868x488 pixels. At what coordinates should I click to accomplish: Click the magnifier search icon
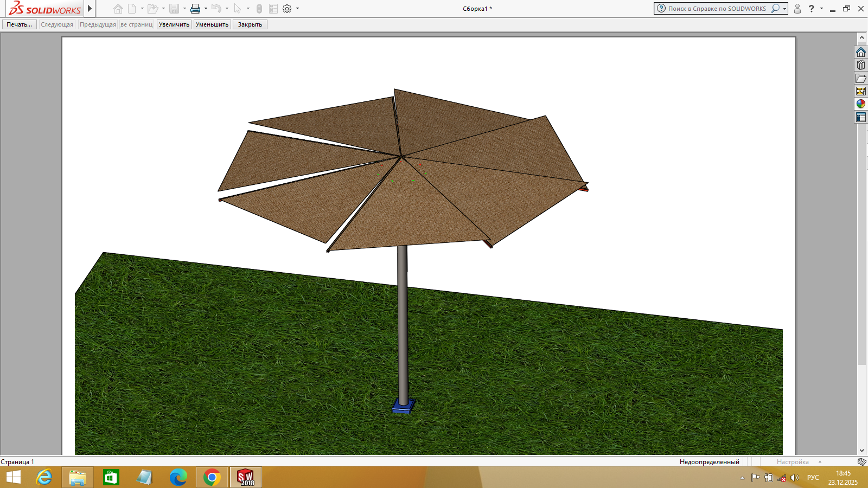pos(775,9)
